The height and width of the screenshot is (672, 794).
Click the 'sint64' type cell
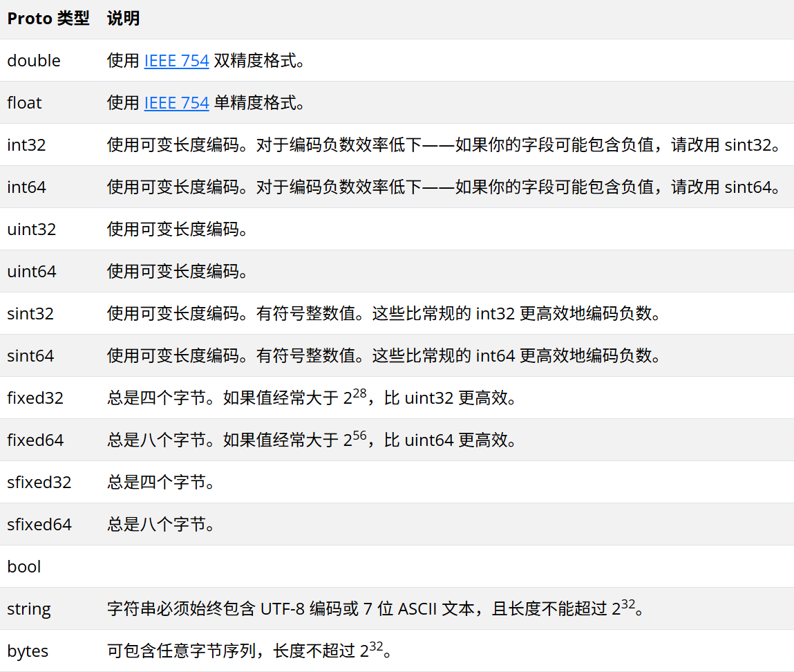coord(30,355)
